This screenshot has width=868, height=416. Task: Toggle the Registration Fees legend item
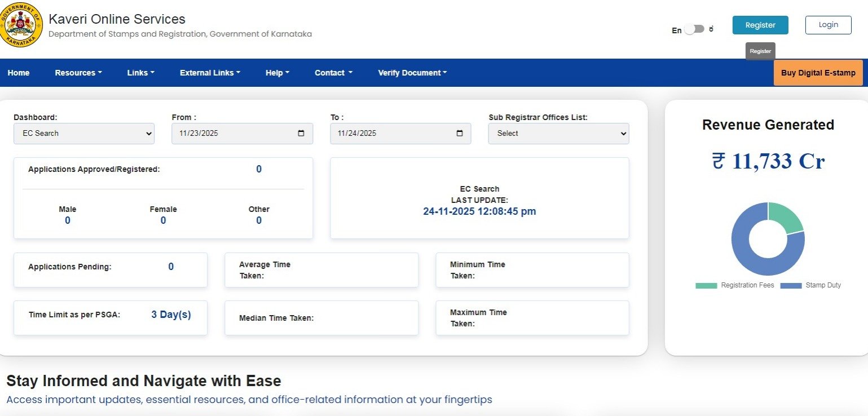[x=735, y=285]
